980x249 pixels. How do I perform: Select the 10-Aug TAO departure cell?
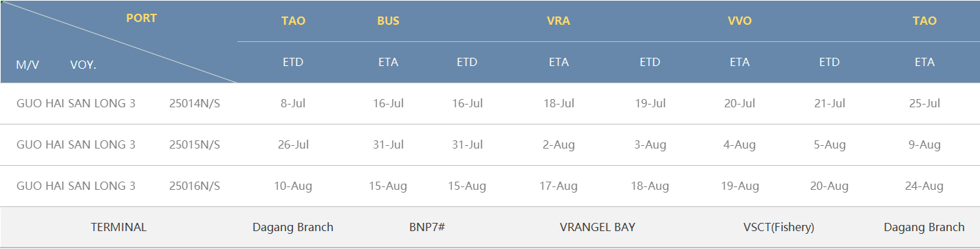point(293,186)
